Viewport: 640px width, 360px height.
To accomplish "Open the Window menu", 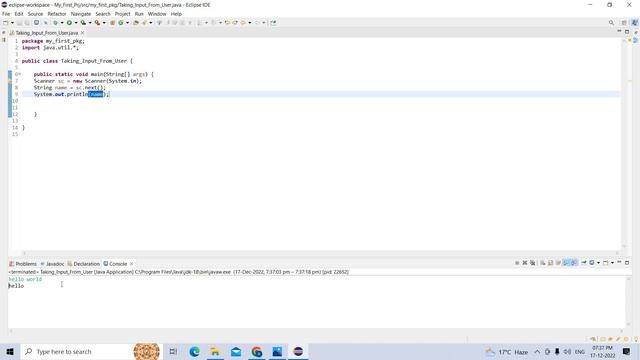I will pos(157,14).
